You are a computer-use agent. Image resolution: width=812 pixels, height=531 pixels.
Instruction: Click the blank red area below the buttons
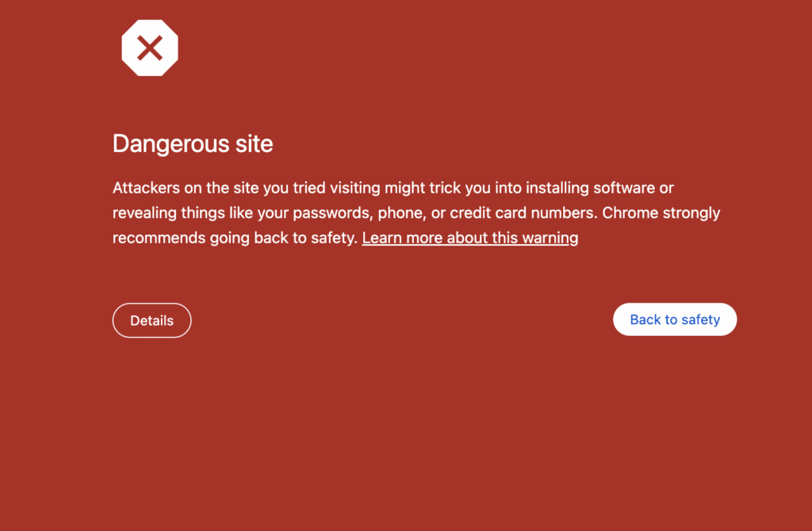pos(406,436)
